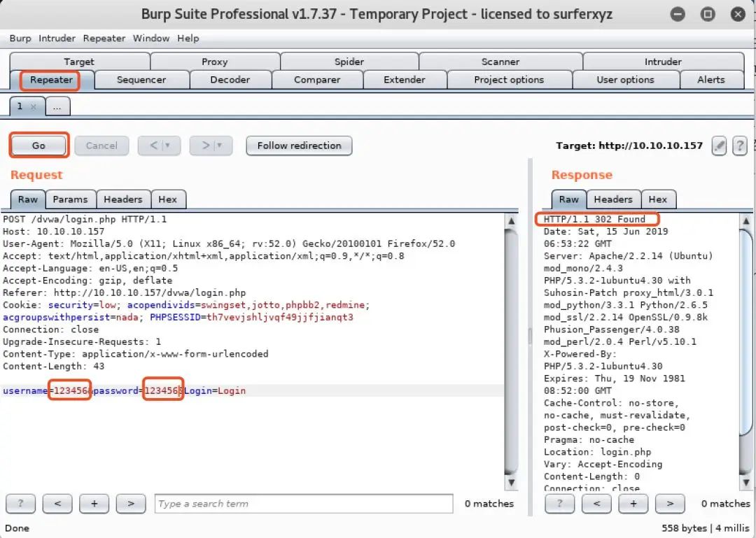Viewport: 756px width, 538px height.
Task: Select the request Raw tab
Action: tap(28, 199)
